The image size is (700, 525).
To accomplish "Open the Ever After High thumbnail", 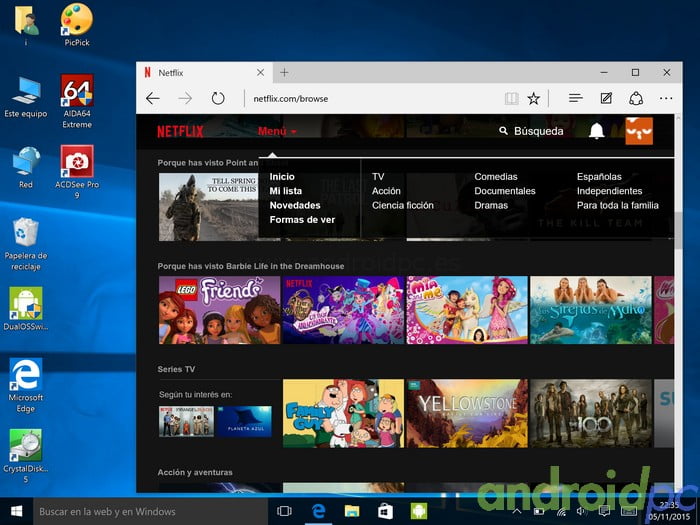I will click(x=343, y=310).
